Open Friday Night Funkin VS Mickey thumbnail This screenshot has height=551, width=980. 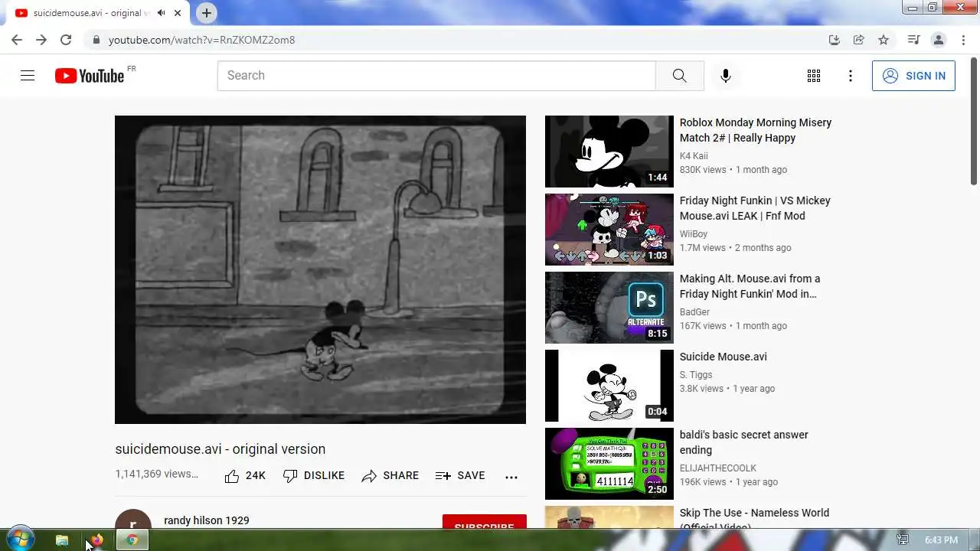click(609, 230)
